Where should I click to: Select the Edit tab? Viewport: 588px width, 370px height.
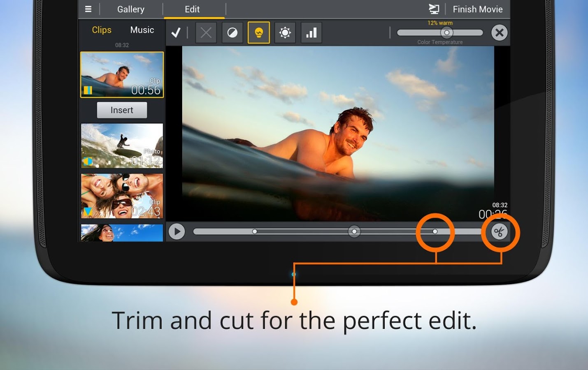[192, 9]
